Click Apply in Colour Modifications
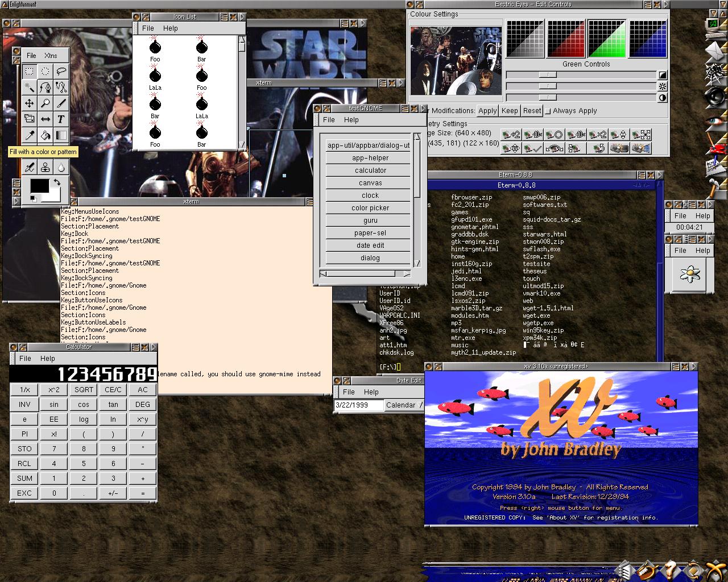Image resolution: width=728 pixels, height=582 pixels. [x=487, y=111]
